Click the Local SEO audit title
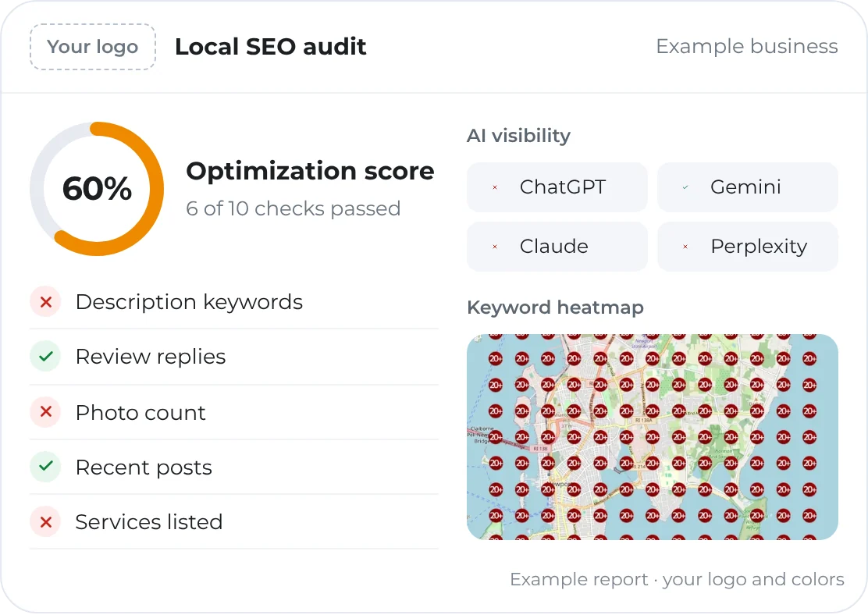This screenshot has width=868, height=615. coord(270,47)
